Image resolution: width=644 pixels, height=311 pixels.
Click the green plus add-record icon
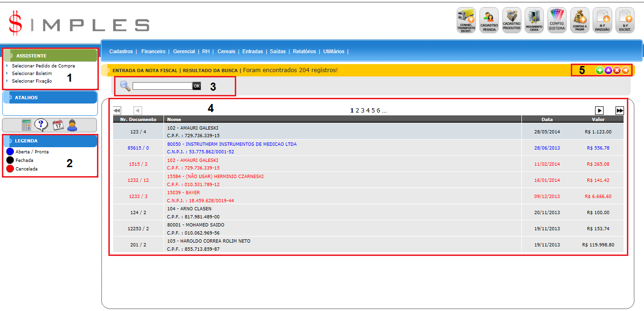[600, 70]
